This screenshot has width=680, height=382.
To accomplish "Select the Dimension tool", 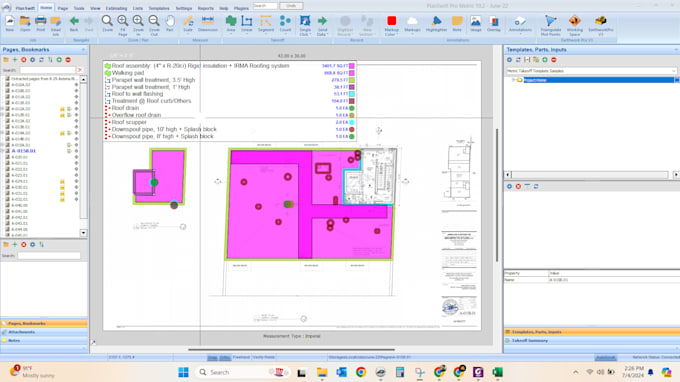I will tap(208, 23).
